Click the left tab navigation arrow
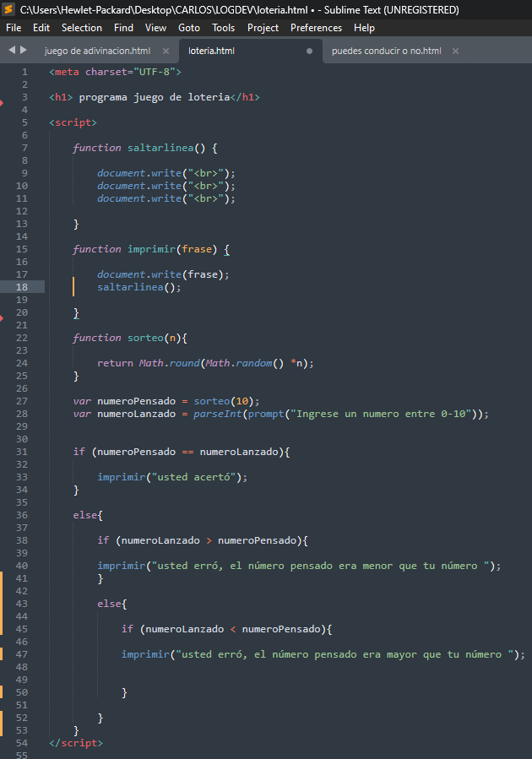532x759 pixels. [12, 51]
